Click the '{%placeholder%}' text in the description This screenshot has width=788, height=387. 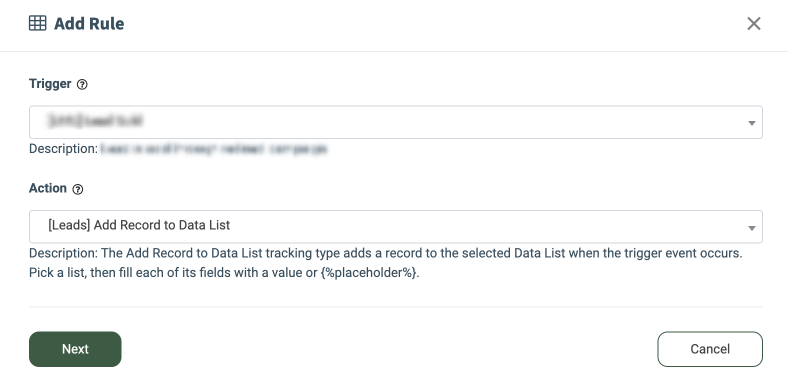coord(368,274)
